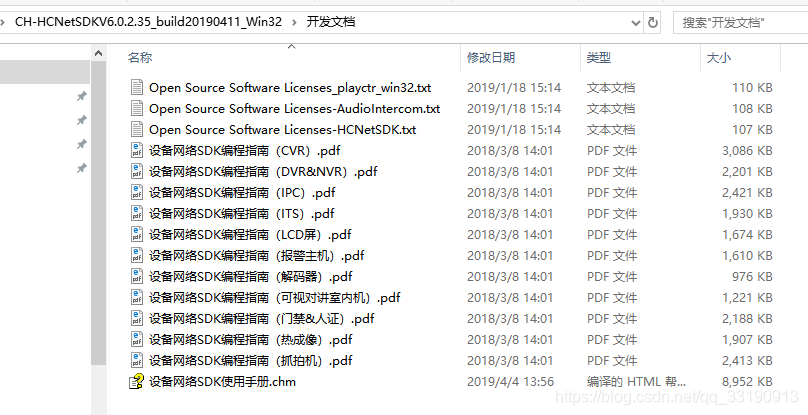
Task: Click the PDF icon of the 可视对讲室内机 guide
Action: (x=137, y=297)
